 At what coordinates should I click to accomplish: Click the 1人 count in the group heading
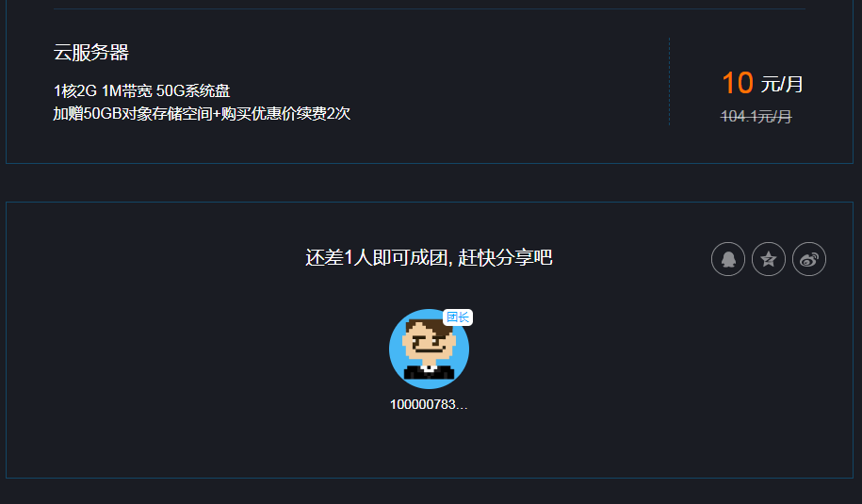358,257
